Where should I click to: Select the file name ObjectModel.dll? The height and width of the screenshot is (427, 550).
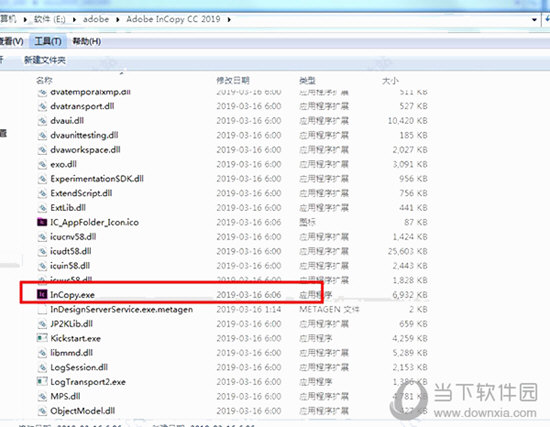83,411
